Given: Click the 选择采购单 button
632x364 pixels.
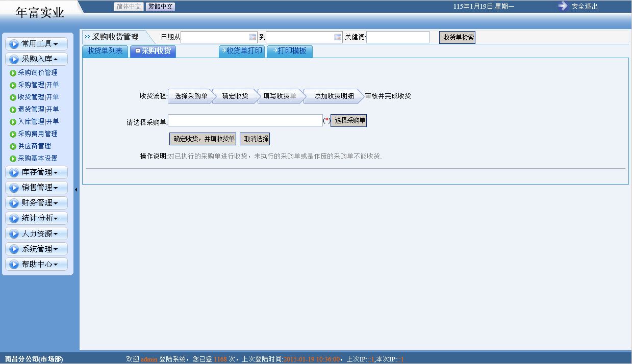Looking at the screenshot, I should click(348, 121).
